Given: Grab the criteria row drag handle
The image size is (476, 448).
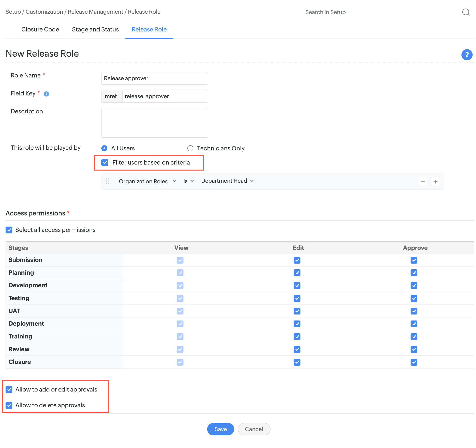Looking at the screenshot, I should 108,181.
